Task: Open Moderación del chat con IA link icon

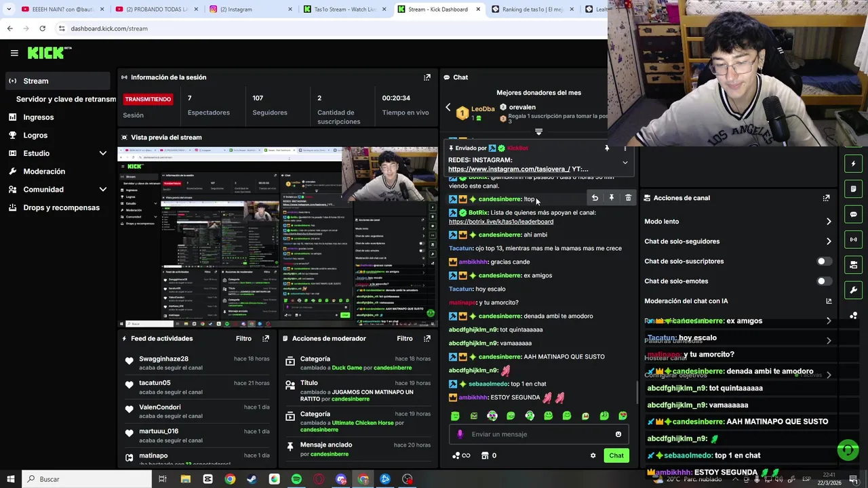Action: coord(829,301)
